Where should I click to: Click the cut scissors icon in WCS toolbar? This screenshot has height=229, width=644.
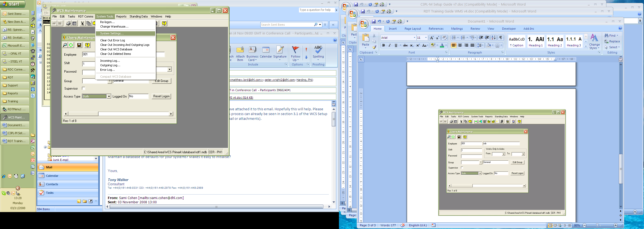tap(82, 23)
